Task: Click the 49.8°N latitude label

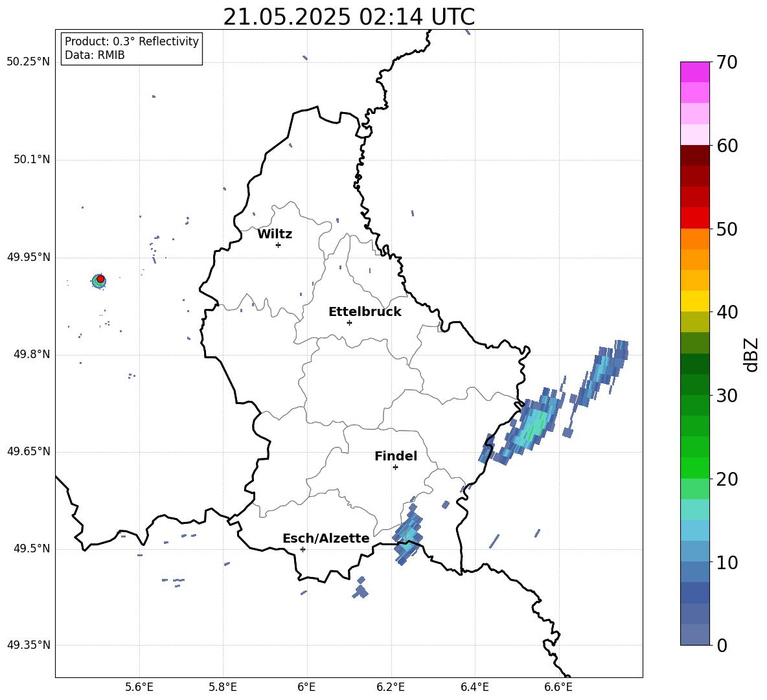Action: pos(32,354)
